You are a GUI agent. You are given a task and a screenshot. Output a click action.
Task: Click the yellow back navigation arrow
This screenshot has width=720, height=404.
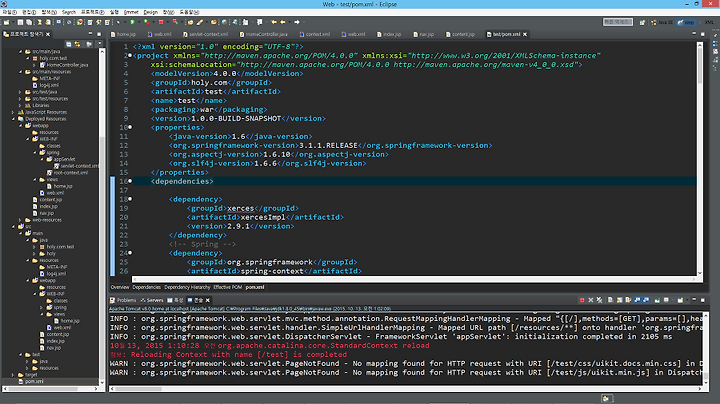click(x=283, y=22)
